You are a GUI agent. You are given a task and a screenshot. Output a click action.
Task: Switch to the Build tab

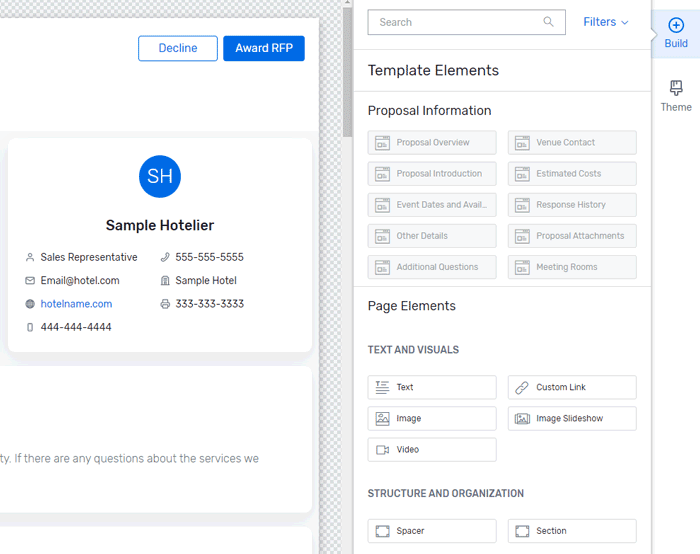point(676,33)
